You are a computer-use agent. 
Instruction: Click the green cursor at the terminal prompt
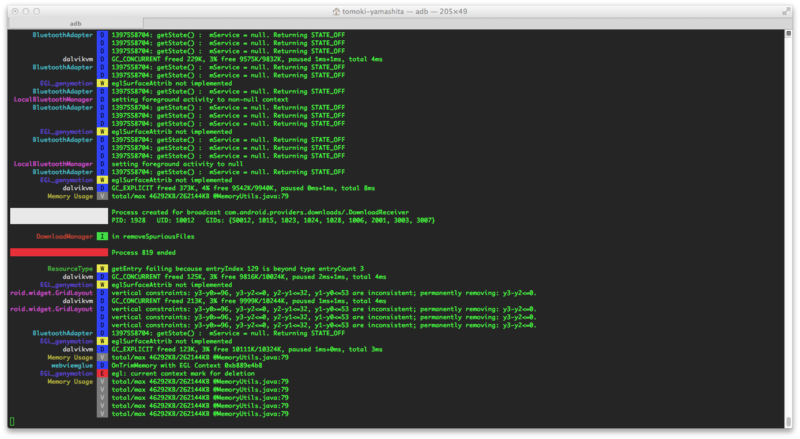tap(12, 422)
